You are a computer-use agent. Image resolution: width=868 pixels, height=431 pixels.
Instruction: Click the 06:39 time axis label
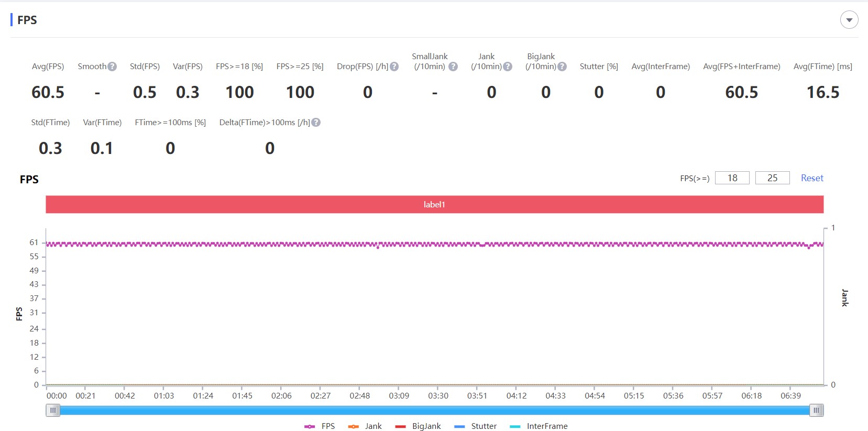pyautogui.click(x=791, y=396)
